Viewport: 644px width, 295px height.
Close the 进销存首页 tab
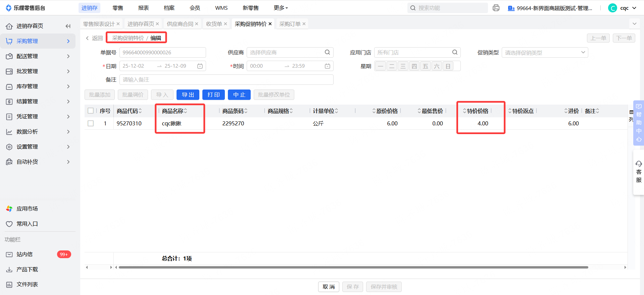click(x=157, y=24)
